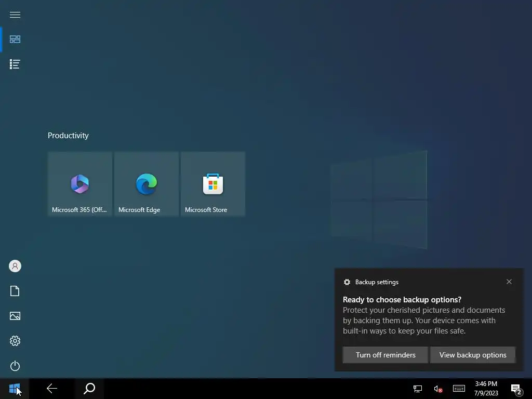The height and width of the screenshot is (399, 532).
Task: Dismiss the Backup settings notification
Action: pyautogui.click(x=509, y=282)
